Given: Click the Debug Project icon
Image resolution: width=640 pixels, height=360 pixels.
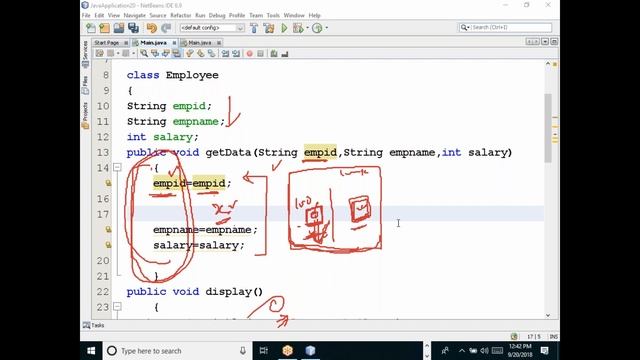Looking at the screenshot, I should (x=298, y=28).
